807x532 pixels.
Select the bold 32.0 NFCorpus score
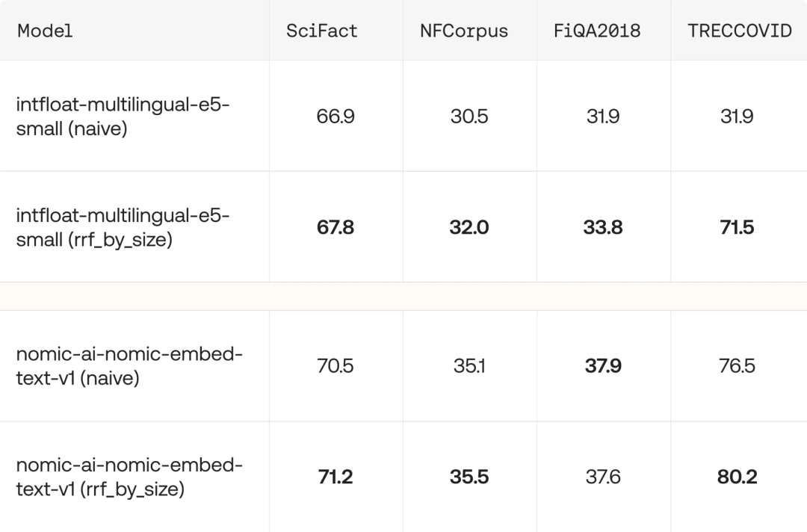tap(469, 228)
